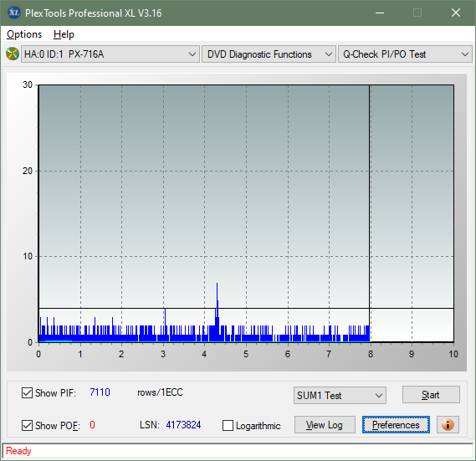
Task: Open the orange info button
Action: (448, 424)
